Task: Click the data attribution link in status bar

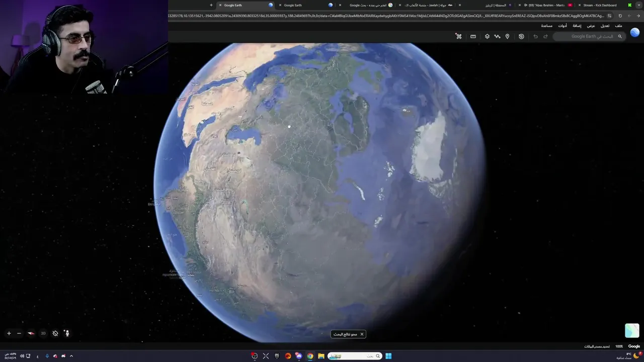Action: tap(597, 346)
